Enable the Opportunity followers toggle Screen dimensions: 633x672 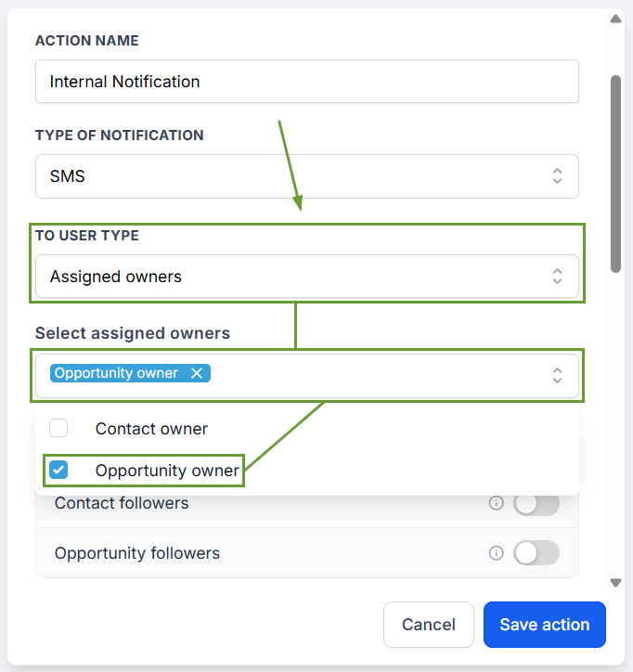pos(536,553)
